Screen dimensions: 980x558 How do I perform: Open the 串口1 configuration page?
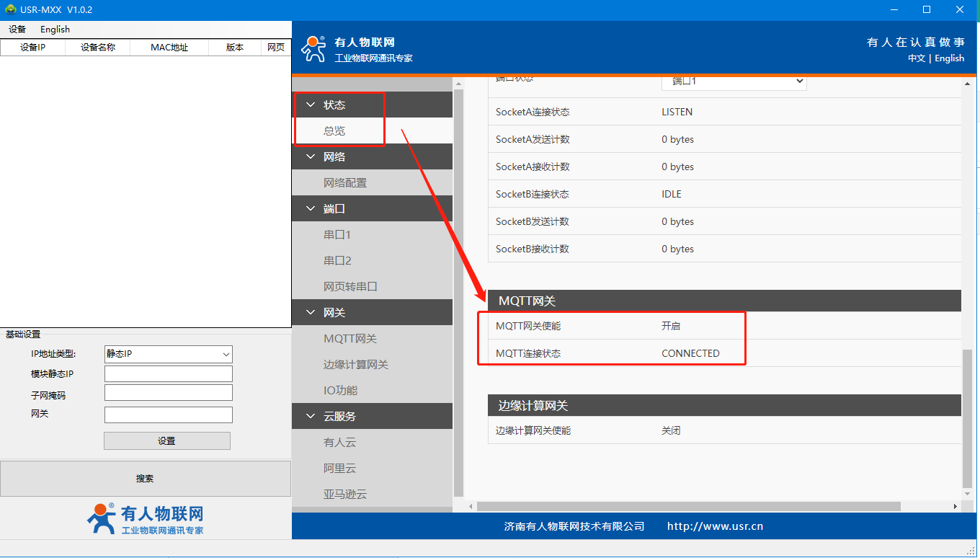[x=337, y=235]
